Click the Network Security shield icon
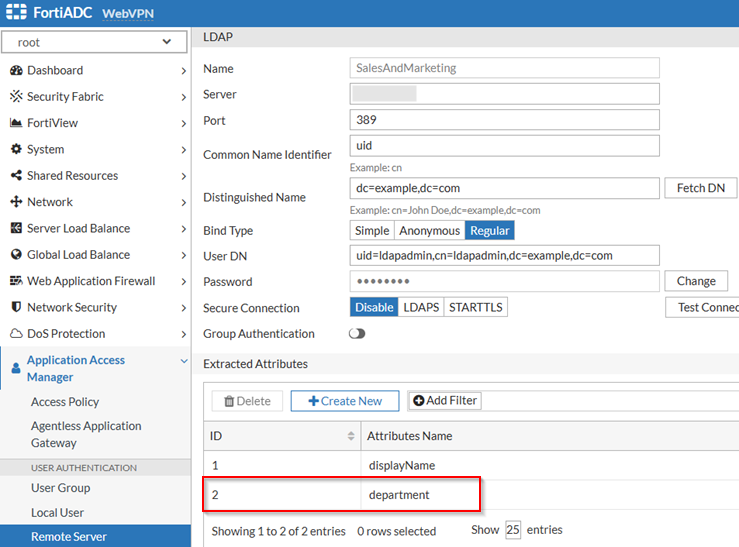739x547 pixels. [x=16, y=308]
